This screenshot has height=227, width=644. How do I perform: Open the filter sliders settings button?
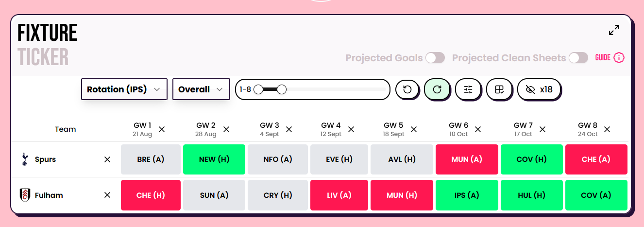[468, 89]
